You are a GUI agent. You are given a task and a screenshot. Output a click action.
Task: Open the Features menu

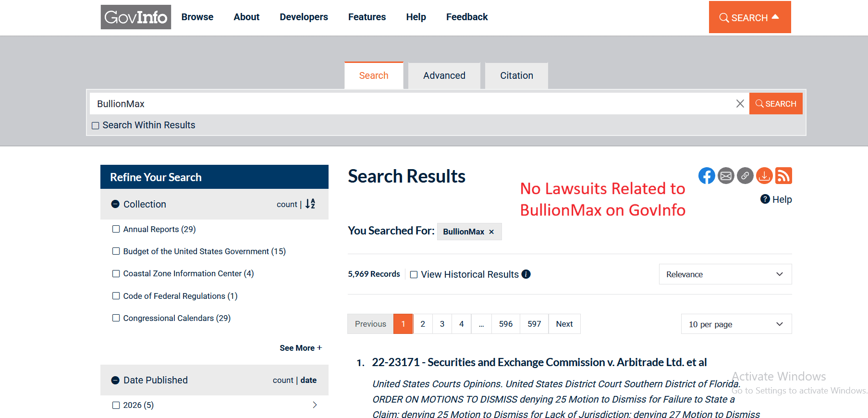367,17
